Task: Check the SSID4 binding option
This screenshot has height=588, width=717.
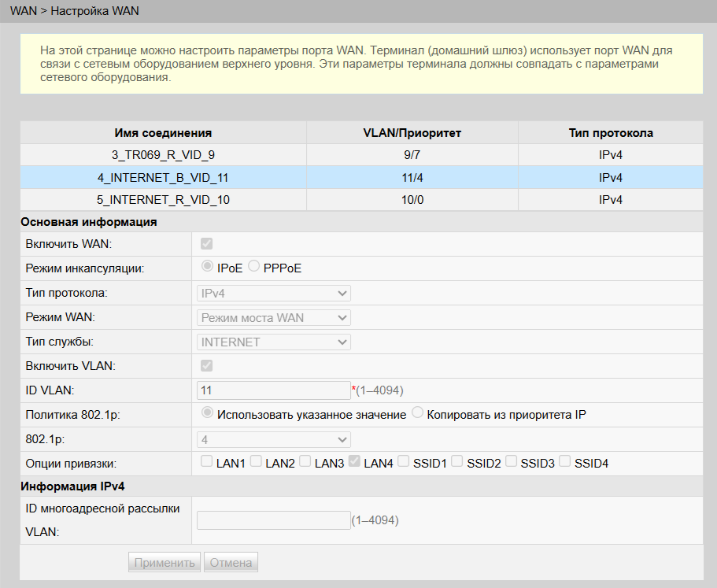Action: 565,461
